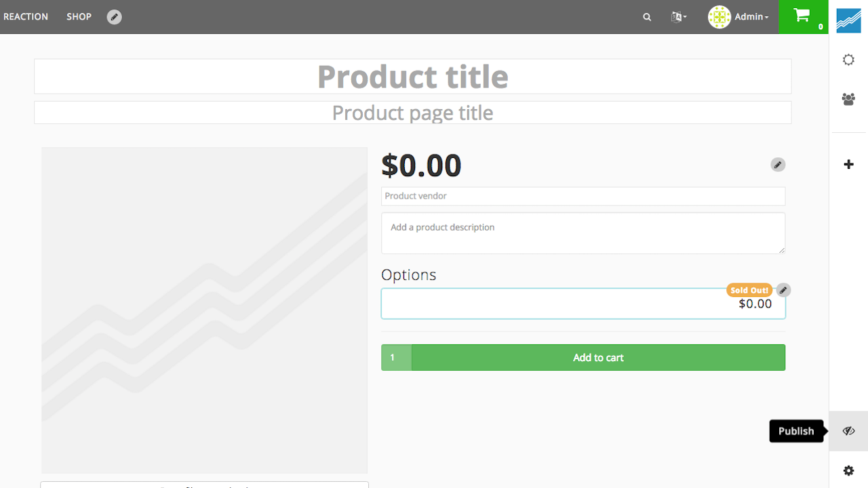Click the pencil edit icon beside Shop
Image resolution: width=868 pixels, height=488 pixels.
(115, 17)
